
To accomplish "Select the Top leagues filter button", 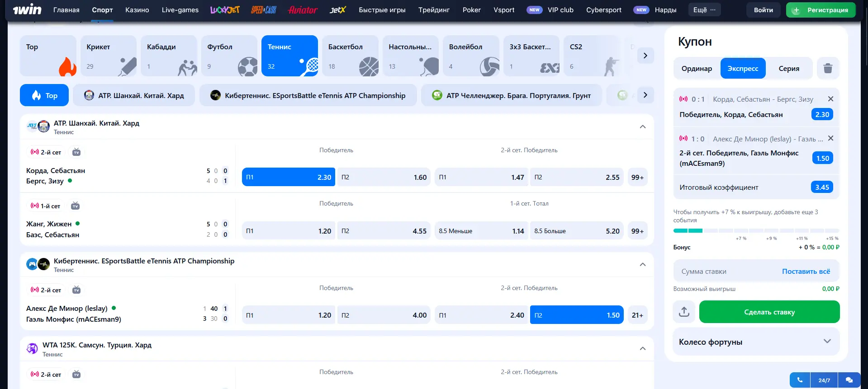I will click(44, 95).
